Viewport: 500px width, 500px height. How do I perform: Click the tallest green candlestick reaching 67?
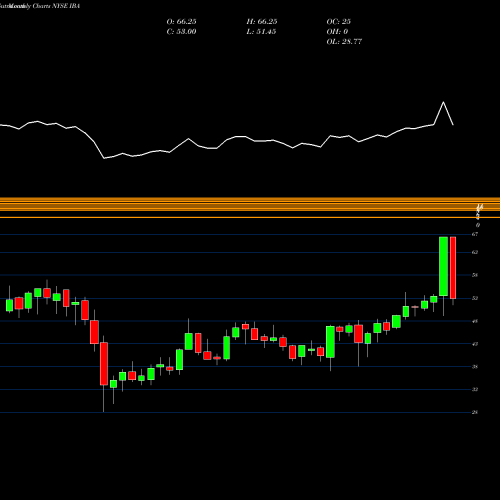[443, 266]
